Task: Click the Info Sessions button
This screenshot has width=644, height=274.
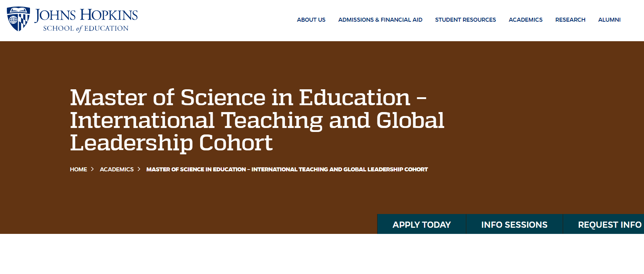Action: 514,224
